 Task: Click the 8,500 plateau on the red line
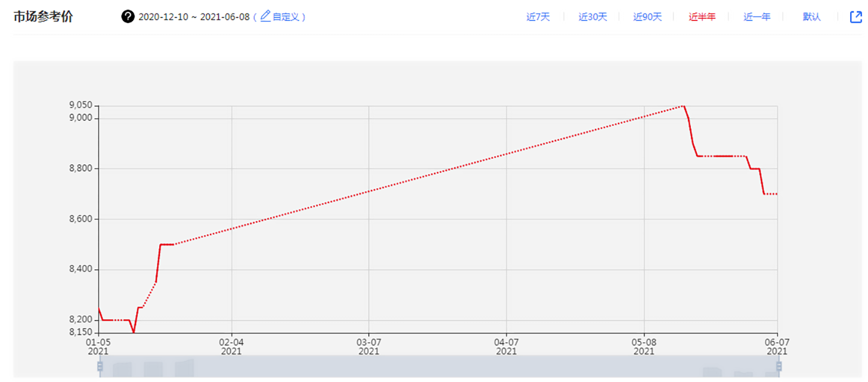tap(166, 244)
